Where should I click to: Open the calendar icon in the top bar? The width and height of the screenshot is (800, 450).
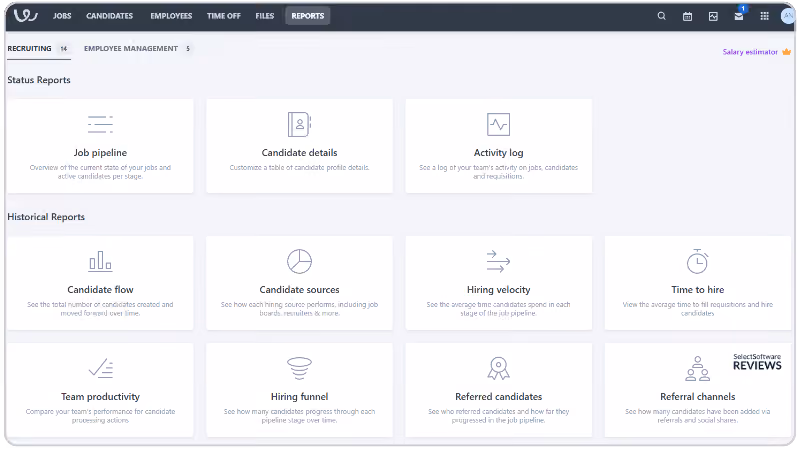pyautogui.click(x=687, y=16)
